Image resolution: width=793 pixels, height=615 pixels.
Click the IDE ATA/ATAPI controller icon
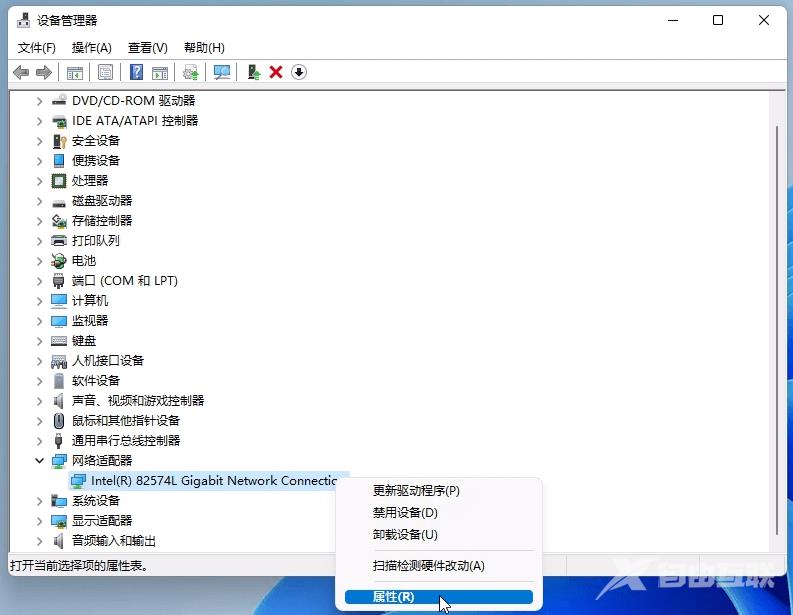click(x=59, y=120)
